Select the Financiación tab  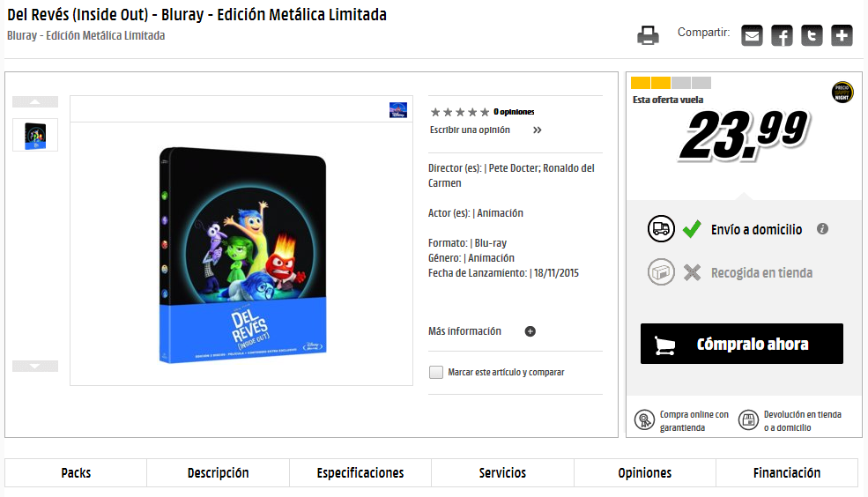point(787,472)
